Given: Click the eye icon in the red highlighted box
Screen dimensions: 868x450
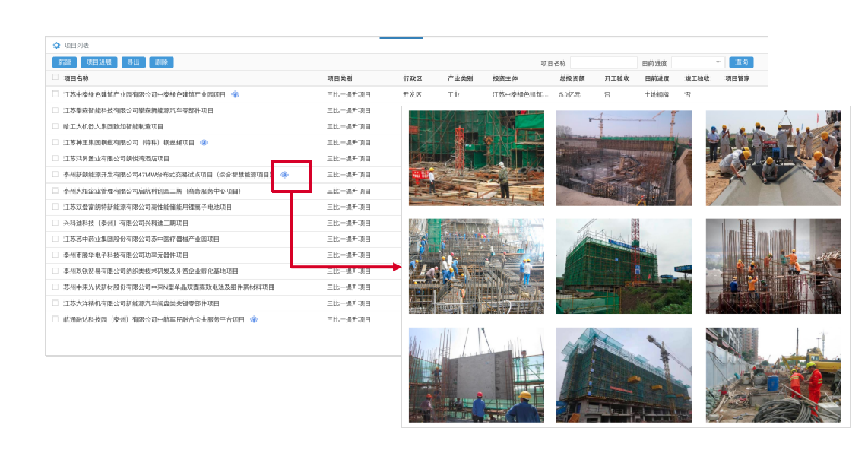Looking at the screenshot, I should 284,175.
